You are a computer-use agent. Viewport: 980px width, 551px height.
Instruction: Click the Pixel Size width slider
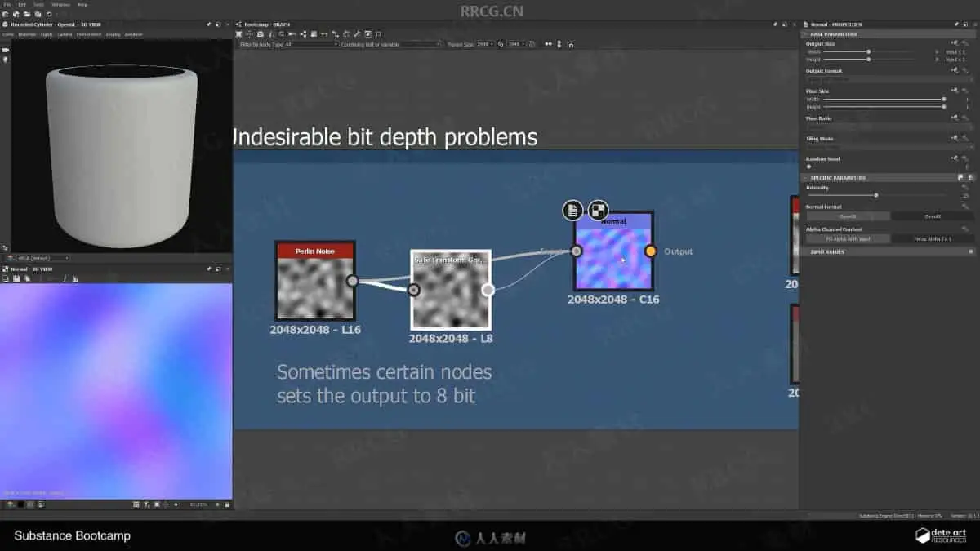pyautogui.click(x=884, y=100)
